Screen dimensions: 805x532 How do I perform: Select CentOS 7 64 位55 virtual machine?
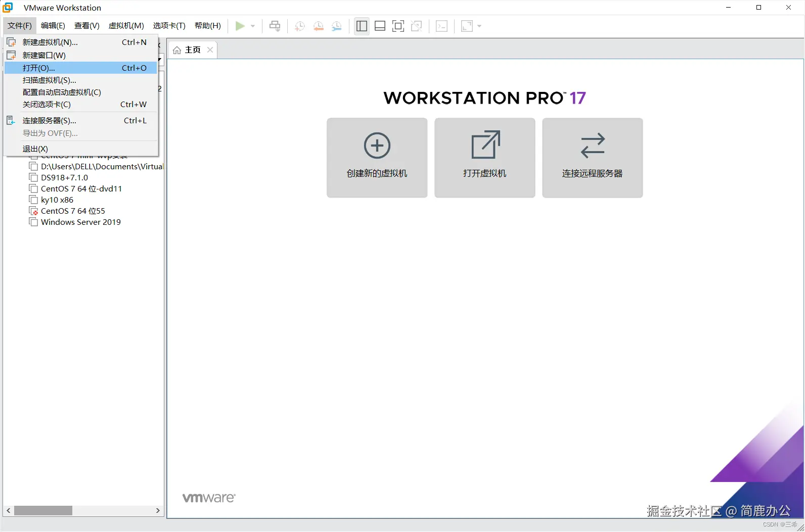pyautogui.click(x=73, y=211)
